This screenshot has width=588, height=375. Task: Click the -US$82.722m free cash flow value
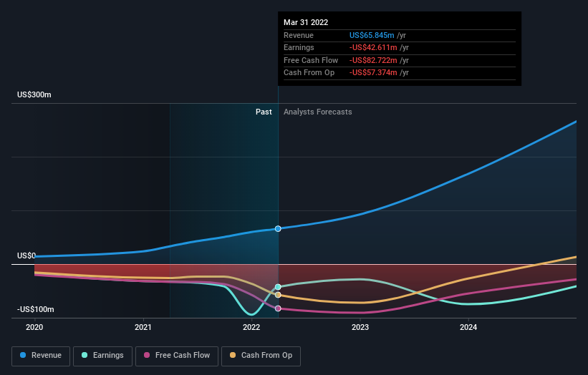pyautogui.click(x=373, y=60)
